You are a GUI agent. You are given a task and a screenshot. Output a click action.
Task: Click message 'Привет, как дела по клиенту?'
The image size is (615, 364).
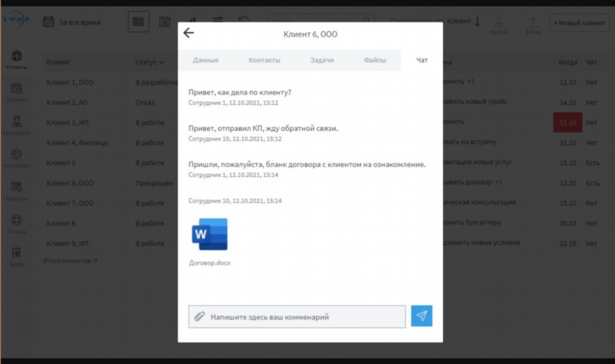click(240, 92)
